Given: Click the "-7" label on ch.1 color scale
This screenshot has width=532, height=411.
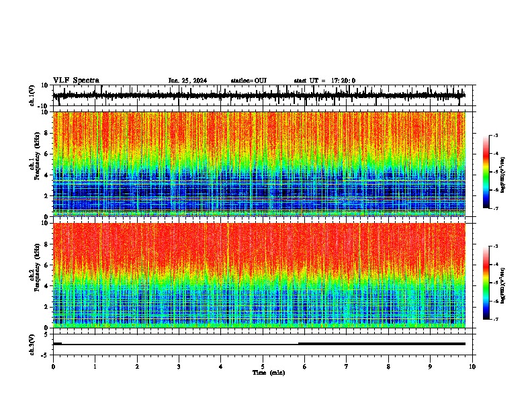Looking at the screenshot, I should (496, 208).
